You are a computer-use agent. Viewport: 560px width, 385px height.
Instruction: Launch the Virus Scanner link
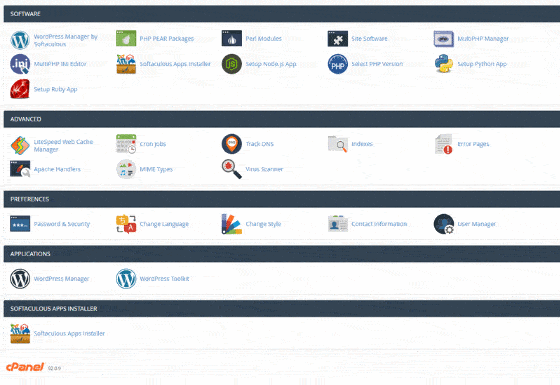click(x=264, y=169)
